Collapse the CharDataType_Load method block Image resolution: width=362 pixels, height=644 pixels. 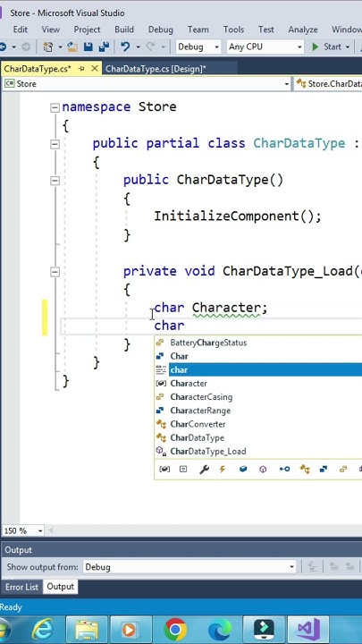55,272
